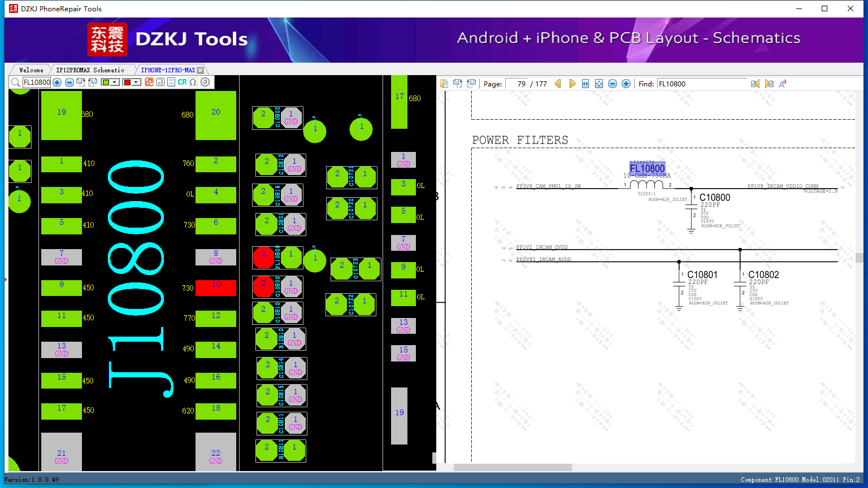Viewport: 868px width, 488px height.
Task: Click the DZKJ Tools logo in banner
Action: click(168, 39)
